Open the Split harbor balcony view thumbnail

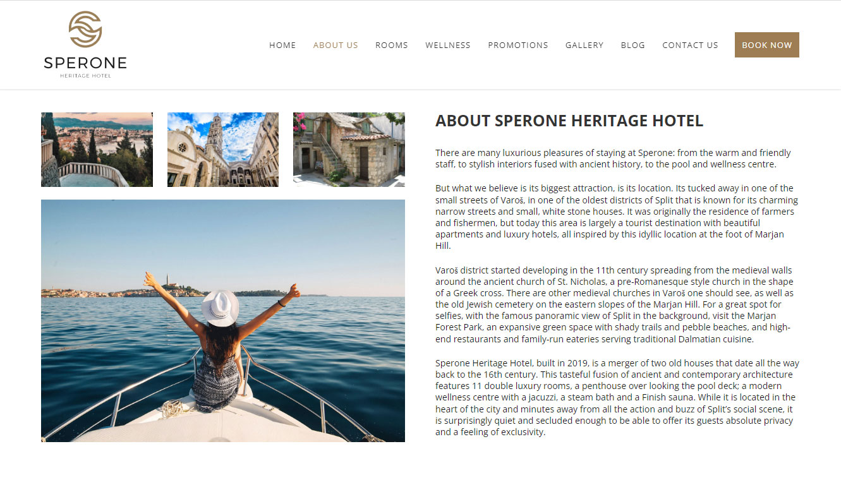point(97,150)
